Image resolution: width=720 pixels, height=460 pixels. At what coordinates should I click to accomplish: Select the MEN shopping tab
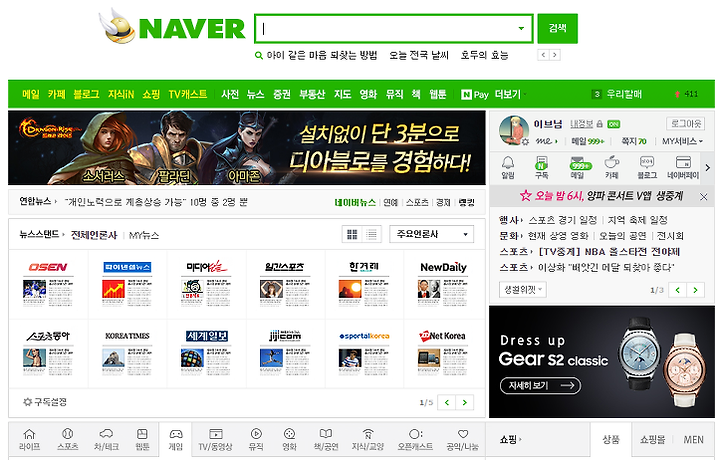click(x=693, y=440)
